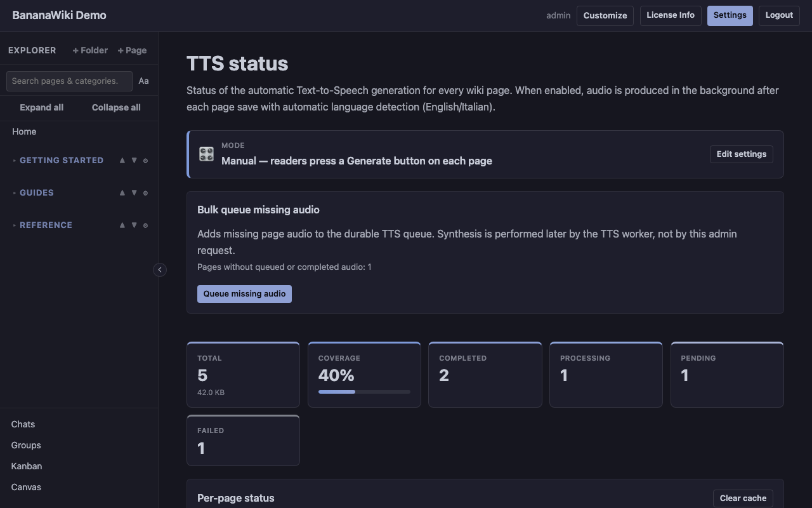Move Reference category up
The image size is (812, 508).
(x=122, y=225)
